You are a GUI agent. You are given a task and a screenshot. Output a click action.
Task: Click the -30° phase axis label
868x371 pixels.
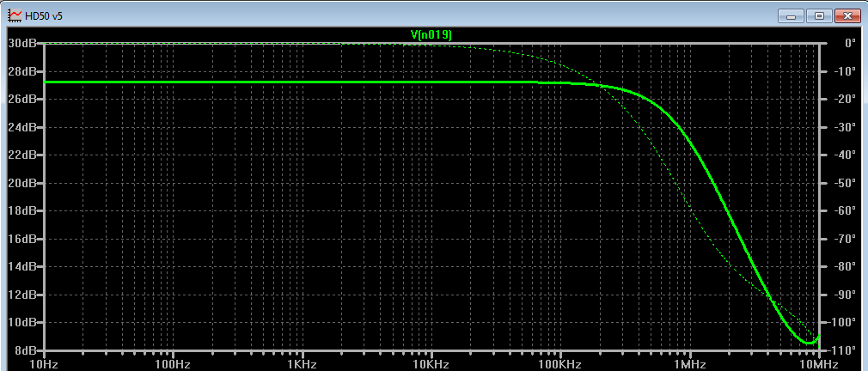[x=843, y=127]
